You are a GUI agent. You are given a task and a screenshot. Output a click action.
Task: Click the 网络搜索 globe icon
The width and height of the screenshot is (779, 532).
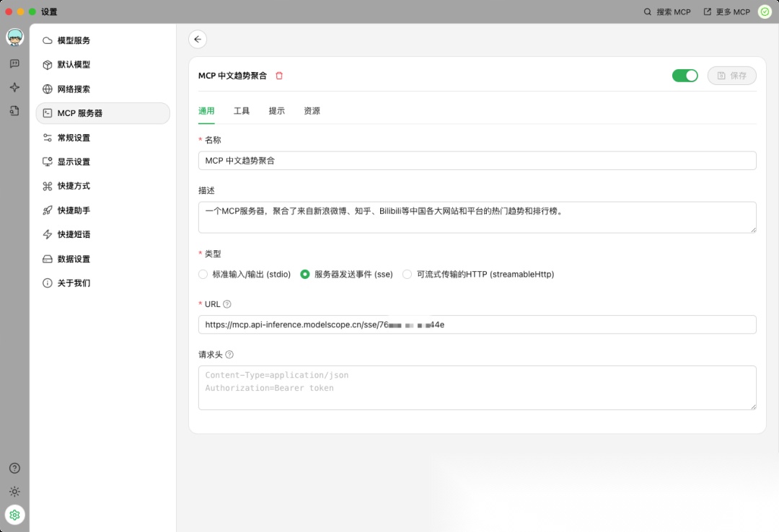pos(47,89)
